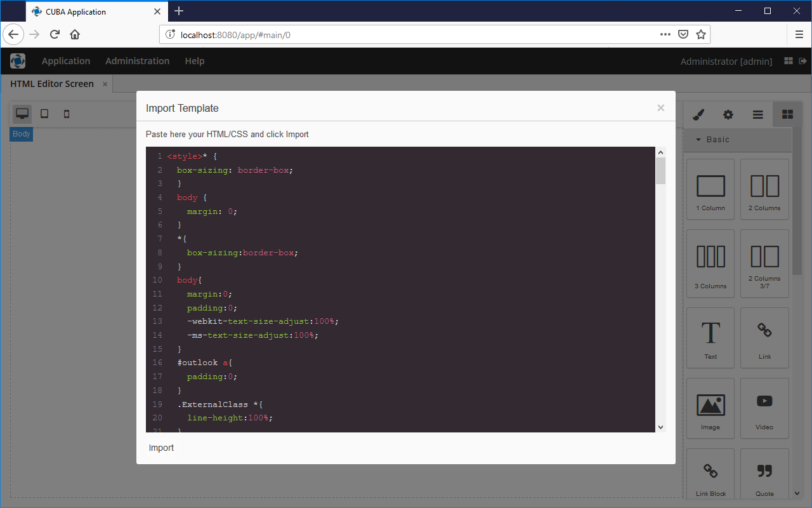Open the Administration menu
Image resolution: width=812 pixels, height=508 pixels.
click(137, 61)
